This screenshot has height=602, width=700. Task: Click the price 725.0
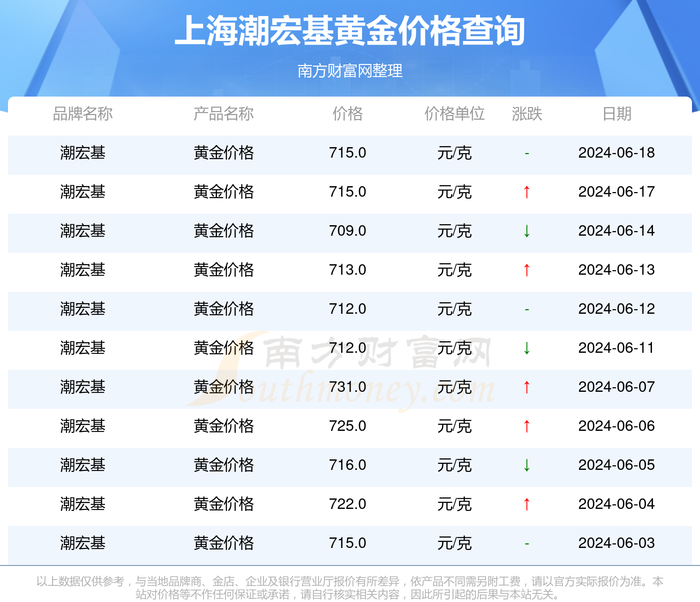point(347,426)
